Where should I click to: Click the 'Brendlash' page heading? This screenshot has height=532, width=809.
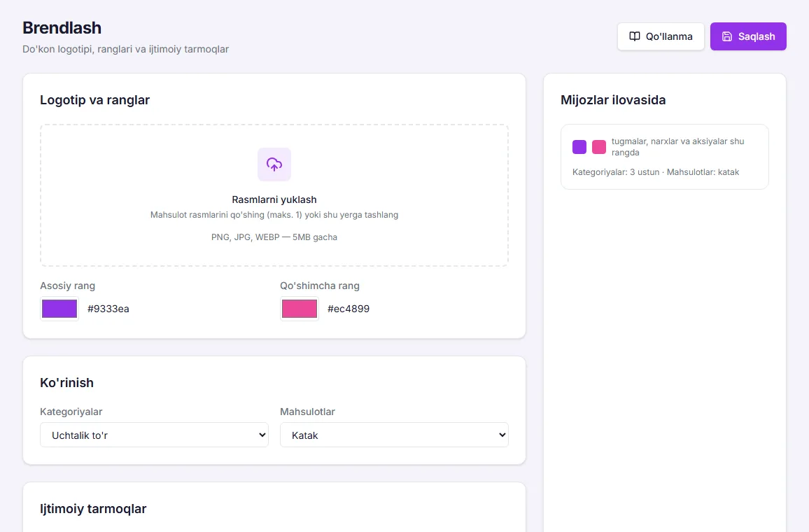tap(62, 28)
